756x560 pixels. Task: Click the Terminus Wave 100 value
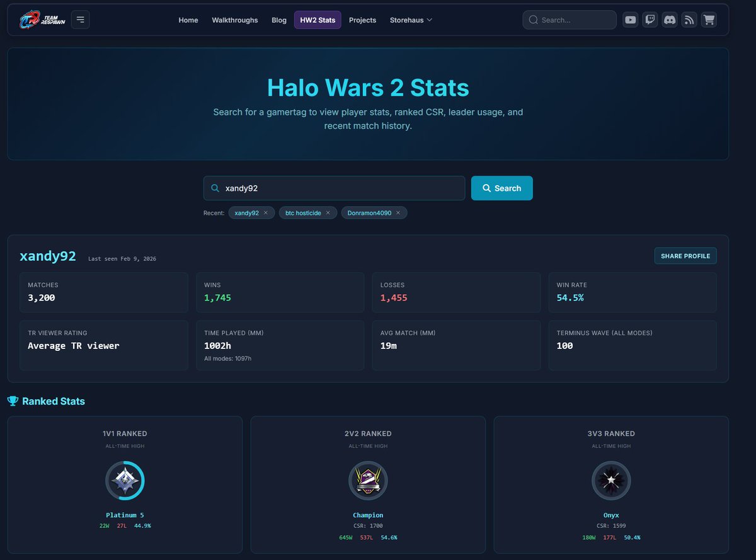click(x=564, y=346)
